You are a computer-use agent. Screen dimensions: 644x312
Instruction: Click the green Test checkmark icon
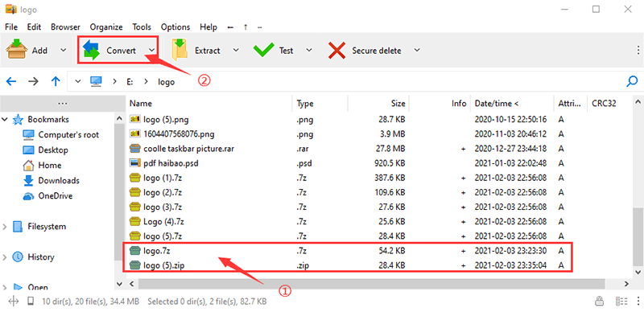tap(263, 50)
